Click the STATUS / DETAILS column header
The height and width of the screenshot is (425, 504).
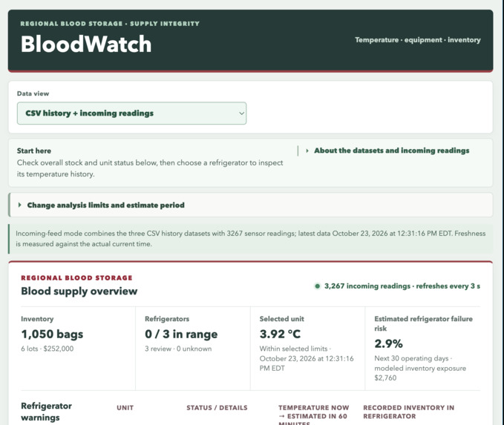point(217,408)
